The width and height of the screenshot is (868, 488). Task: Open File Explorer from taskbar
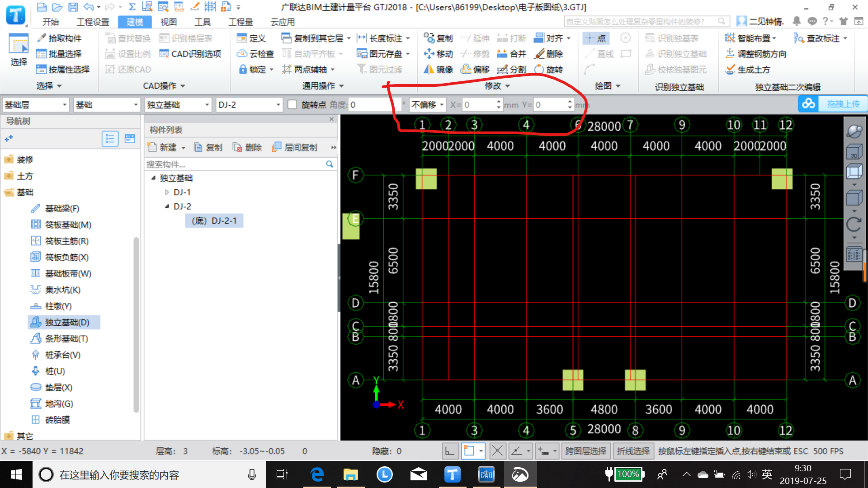(x=350, y=474)
